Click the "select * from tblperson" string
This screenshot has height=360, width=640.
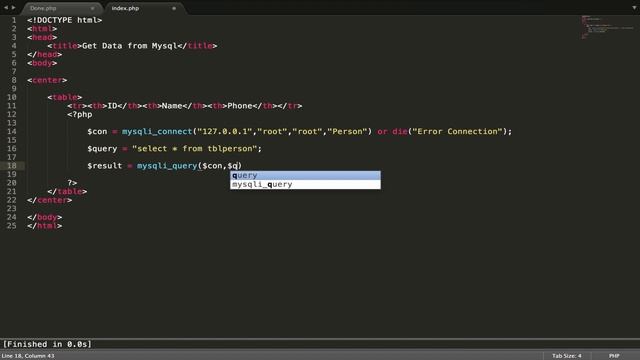(194, 149)
